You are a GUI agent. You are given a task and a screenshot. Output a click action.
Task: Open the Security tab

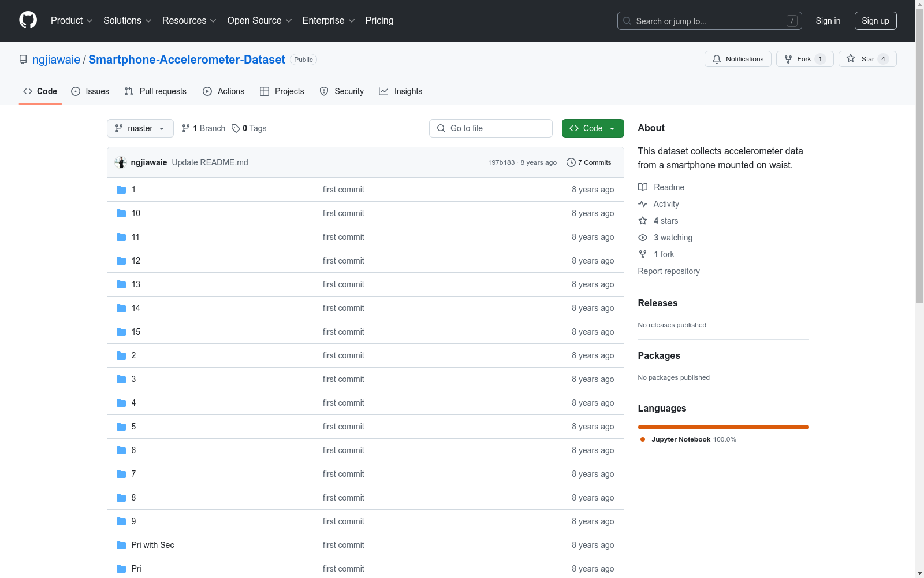click(x=342, y=91)
